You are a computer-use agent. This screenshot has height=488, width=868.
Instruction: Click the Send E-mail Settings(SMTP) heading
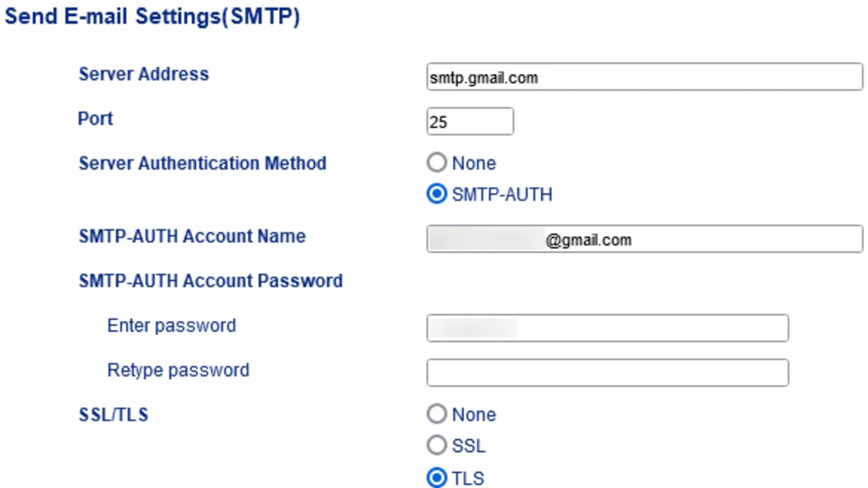coord(152,16)
